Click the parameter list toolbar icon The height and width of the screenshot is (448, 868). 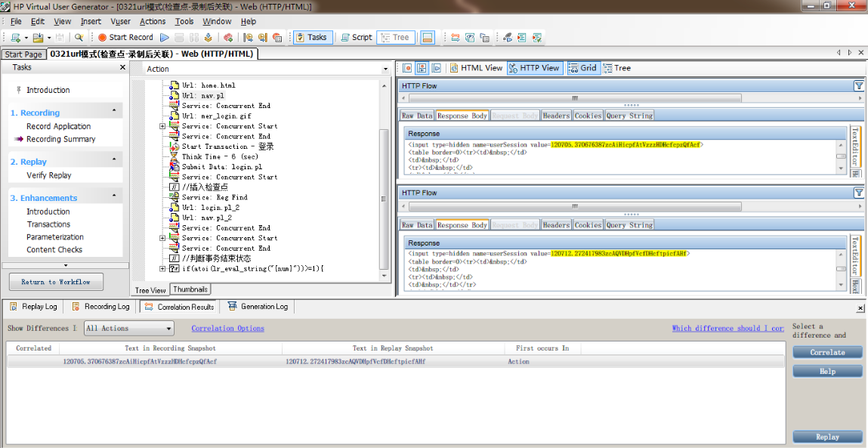coord(470,38)
